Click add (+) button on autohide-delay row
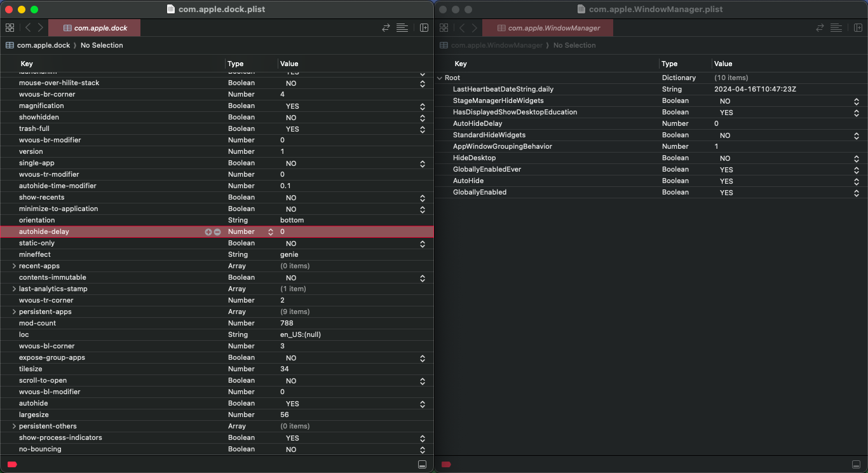 208,232
